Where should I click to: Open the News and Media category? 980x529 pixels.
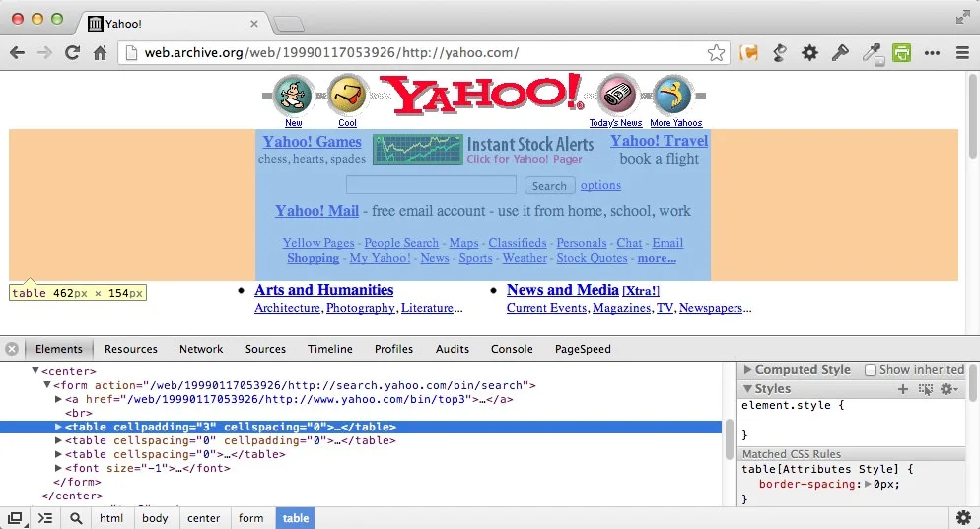tap(563, 290)
